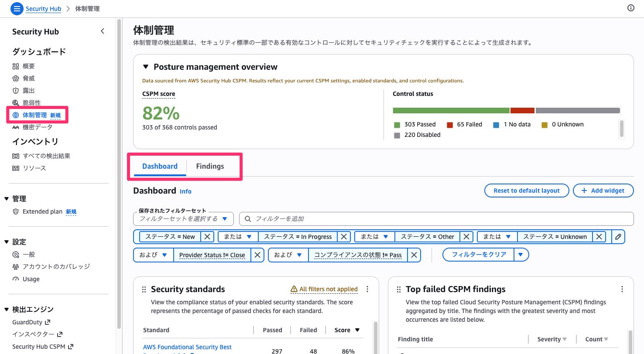Open または operator before ステータス = Unknown
Image resolution: width=644 pixels, height=354 pixels.
497,237
